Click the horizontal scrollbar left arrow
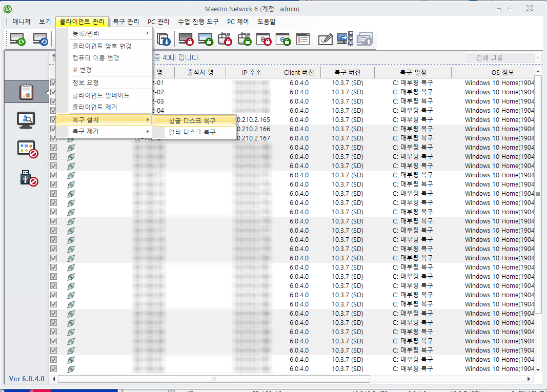The height and width of the screenshot is (392, 547). point(54,379)
